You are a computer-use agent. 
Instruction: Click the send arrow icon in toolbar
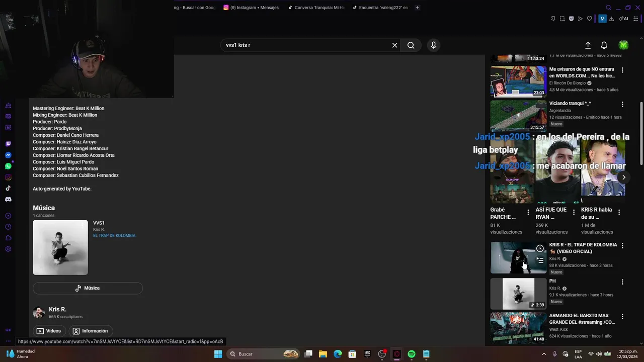[580, 19]
